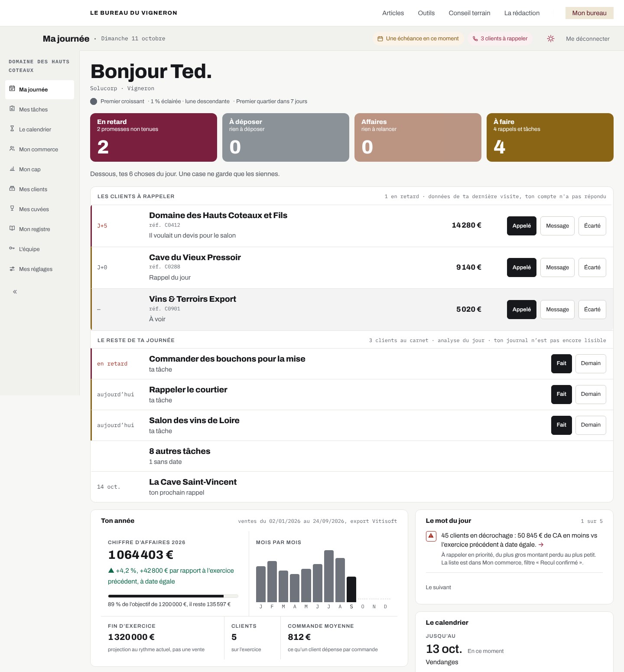This screenshot has height=672, width=624.
Task: Open the 8 autres tâches row
Action: pyautogui.click(x=352, y=456)
